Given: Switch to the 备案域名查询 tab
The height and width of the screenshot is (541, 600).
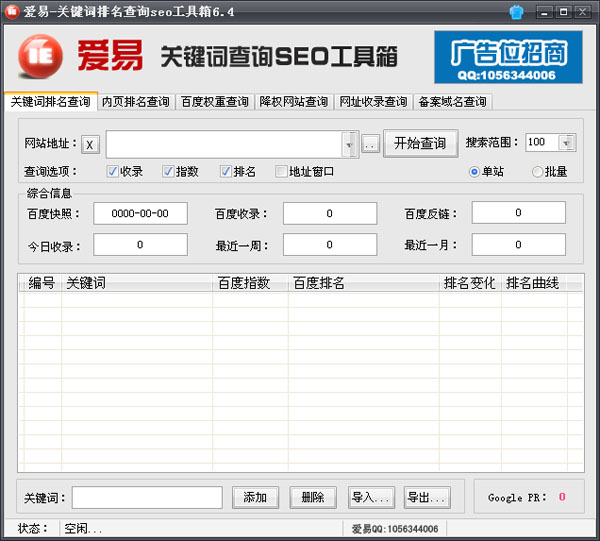Looking at the screenshot, I should 452,102.
